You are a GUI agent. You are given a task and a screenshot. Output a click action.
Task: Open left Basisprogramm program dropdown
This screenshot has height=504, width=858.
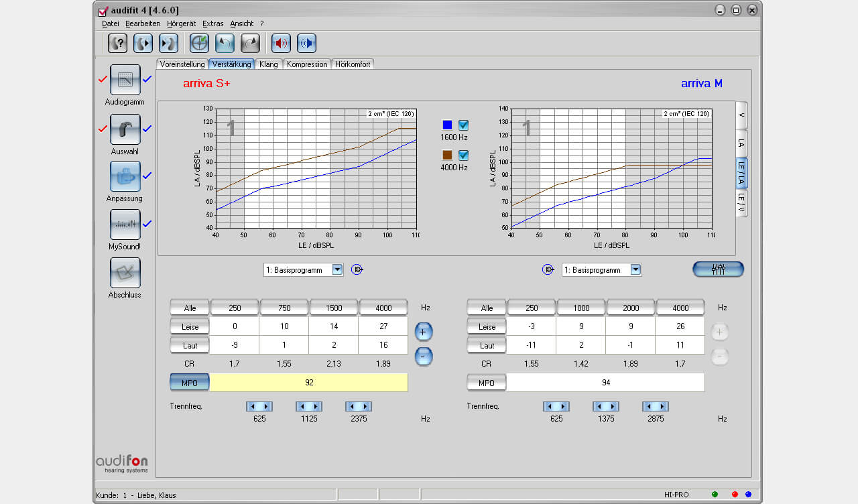coord(337,270)
